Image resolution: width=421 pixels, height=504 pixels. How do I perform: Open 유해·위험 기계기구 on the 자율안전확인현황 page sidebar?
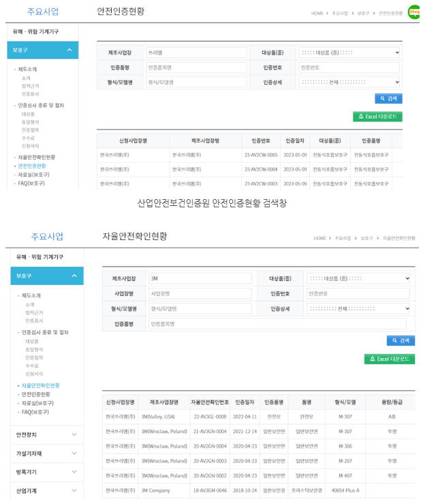[x=40, y=257]
